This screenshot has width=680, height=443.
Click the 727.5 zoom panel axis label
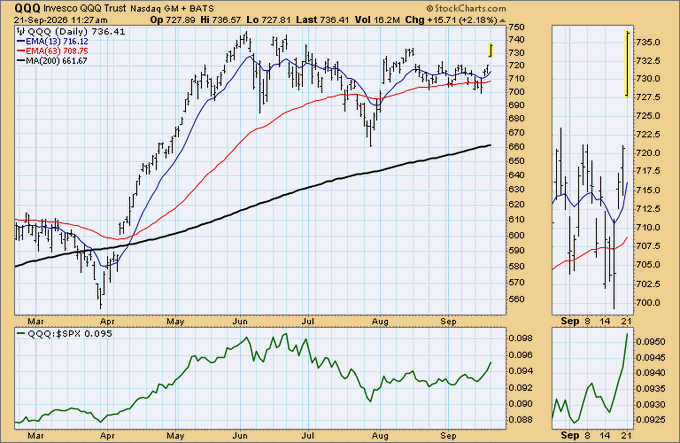tap(648, 98)
